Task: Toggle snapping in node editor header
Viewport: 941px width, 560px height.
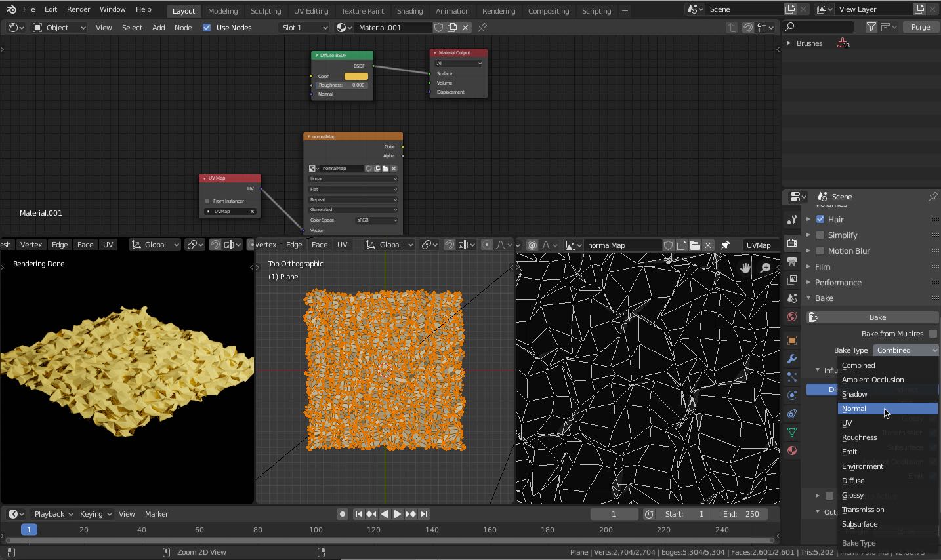Action: (748, 28)
